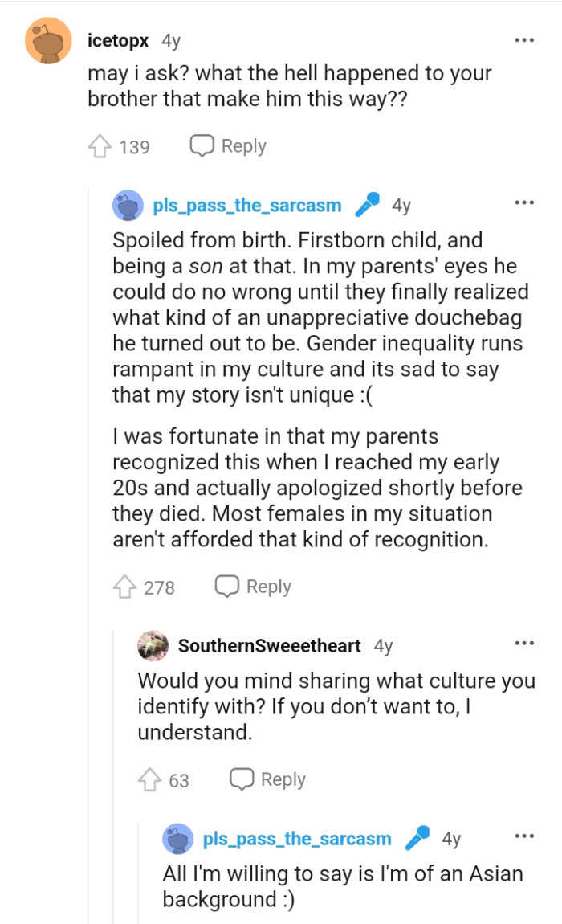Viewport: 562px width, 924px height.
Task: Open more options for icetopx's comment
Action: coord(524,39)
